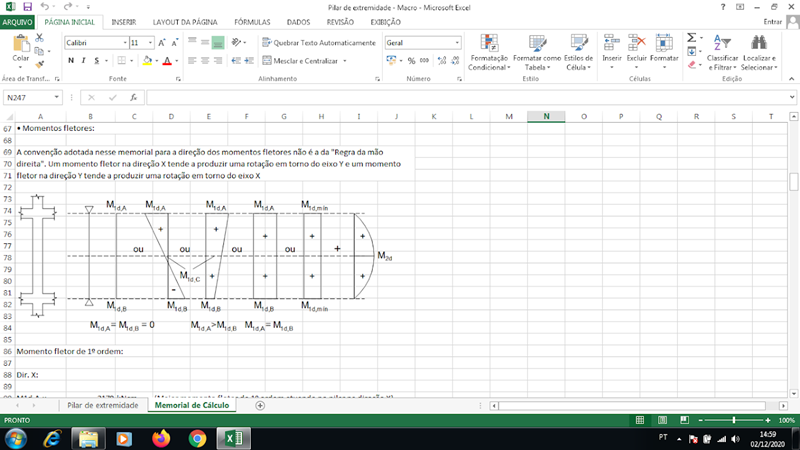Decrease font size with the smaller A icon

(174, 43)
